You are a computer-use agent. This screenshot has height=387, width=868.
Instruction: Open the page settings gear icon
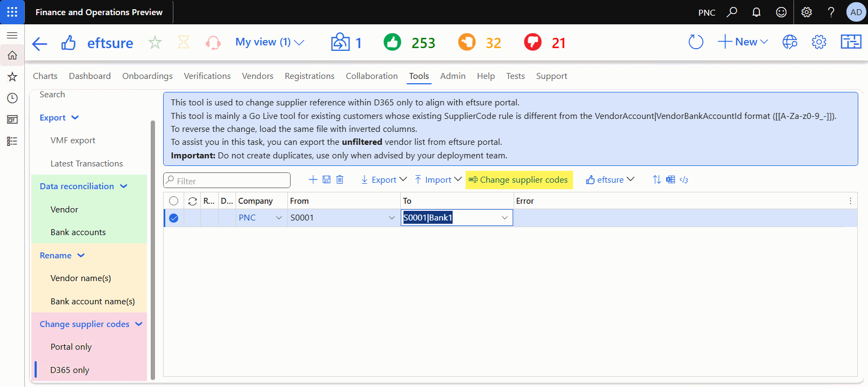click(819, 42)
